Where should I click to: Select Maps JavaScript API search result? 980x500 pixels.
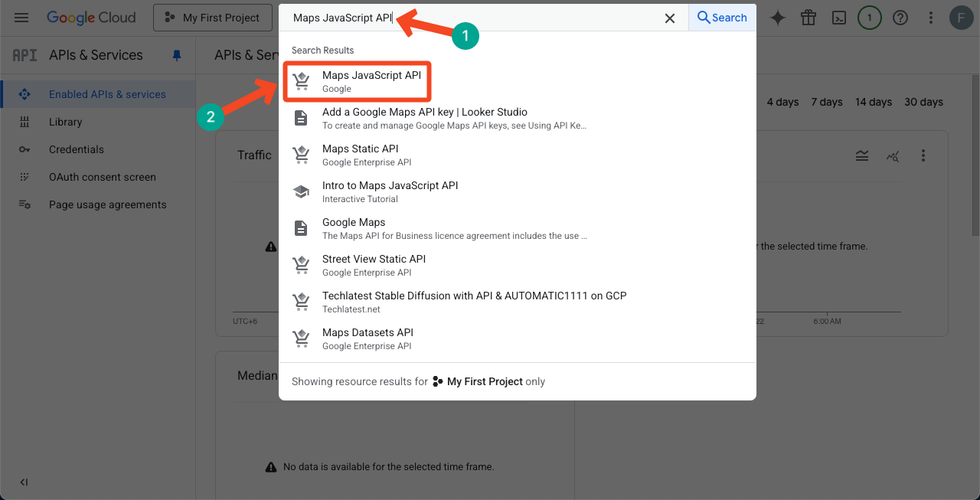point(518,81)
